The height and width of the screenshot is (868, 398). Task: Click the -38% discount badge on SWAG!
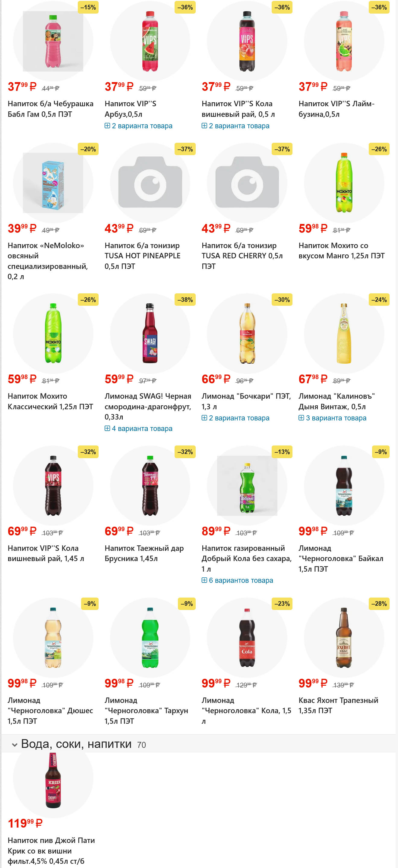[x=185, y=300]
